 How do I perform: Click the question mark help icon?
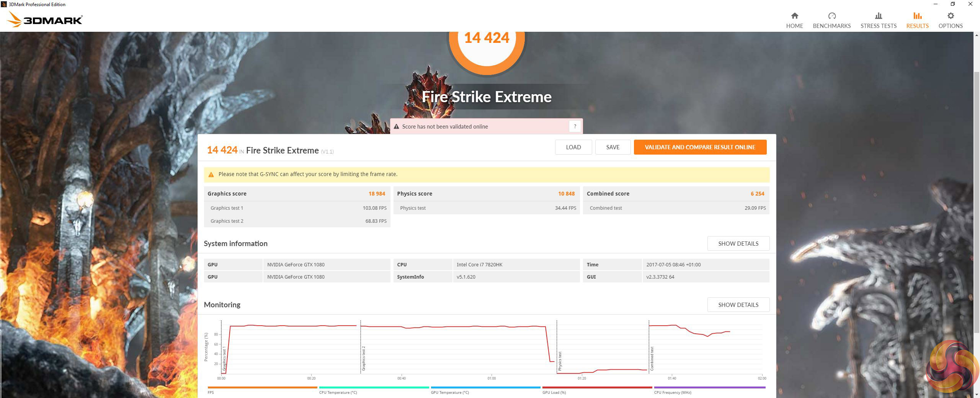coord(575,126)
